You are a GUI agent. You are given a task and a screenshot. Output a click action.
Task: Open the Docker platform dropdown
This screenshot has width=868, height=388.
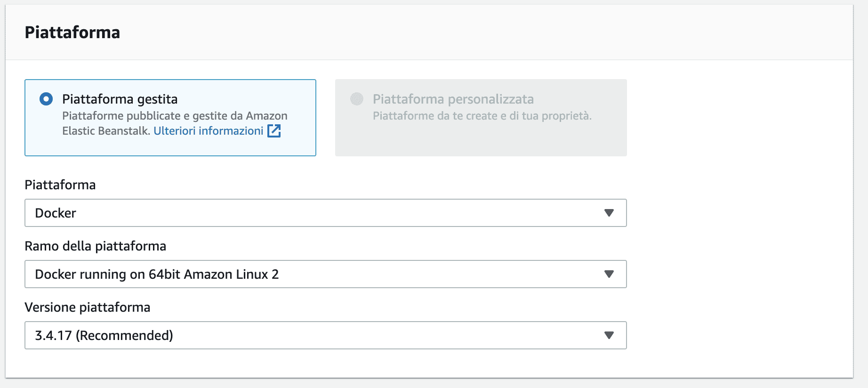tap(325, 213)
